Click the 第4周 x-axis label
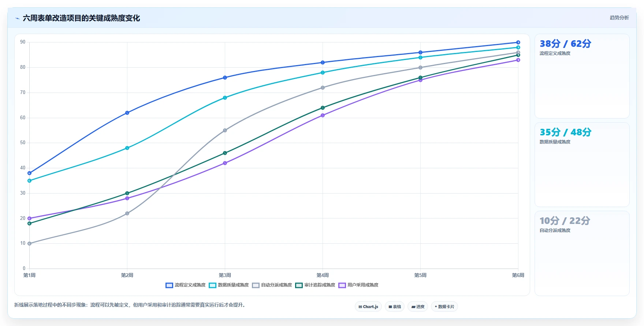This screenshot has width=644, height=326. pyautogui.click(x=323, y=275)
